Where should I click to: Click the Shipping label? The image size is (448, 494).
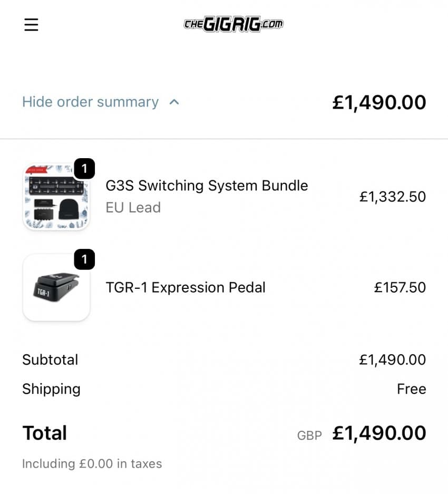tap(51, 389)
